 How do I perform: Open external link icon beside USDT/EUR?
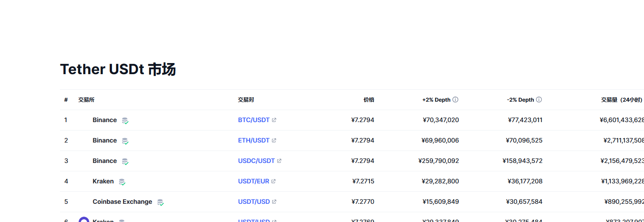(274, 182)
